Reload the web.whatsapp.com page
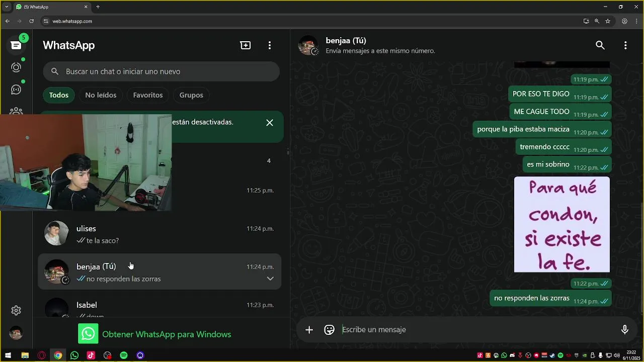This screenshot has height=362, width=644. 31,21
